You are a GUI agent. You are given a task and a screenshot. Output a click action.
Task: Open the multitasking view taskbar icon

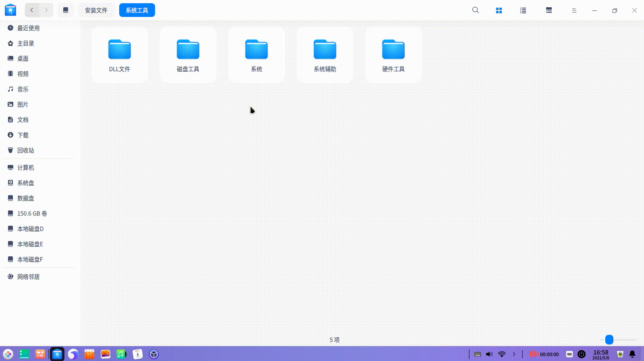24,354
